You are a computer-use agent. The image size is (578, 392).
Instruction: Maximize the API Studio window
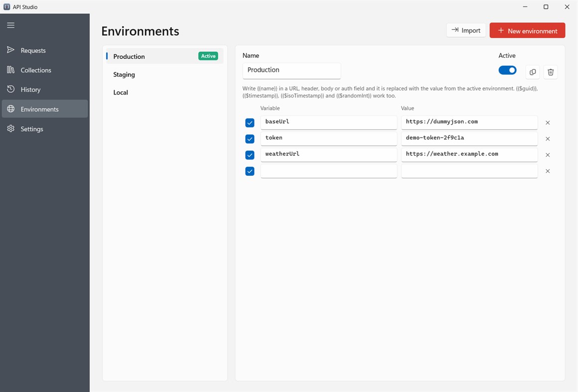[546, 6]
